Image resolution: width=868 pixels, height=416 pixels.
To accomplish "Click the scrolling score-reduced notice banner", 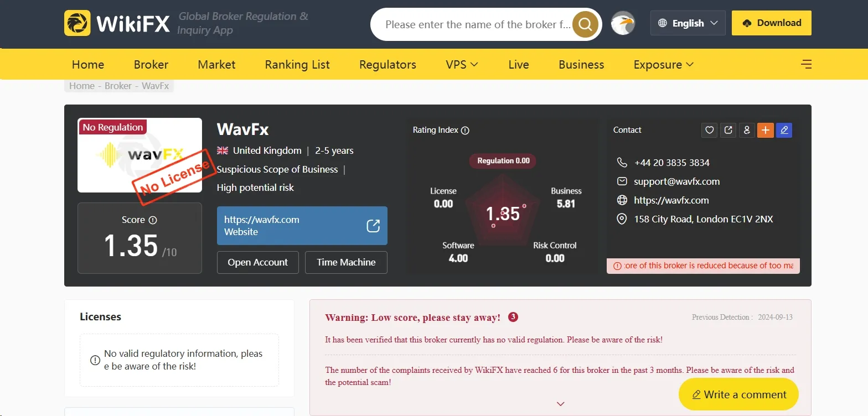I will [703, 266].
